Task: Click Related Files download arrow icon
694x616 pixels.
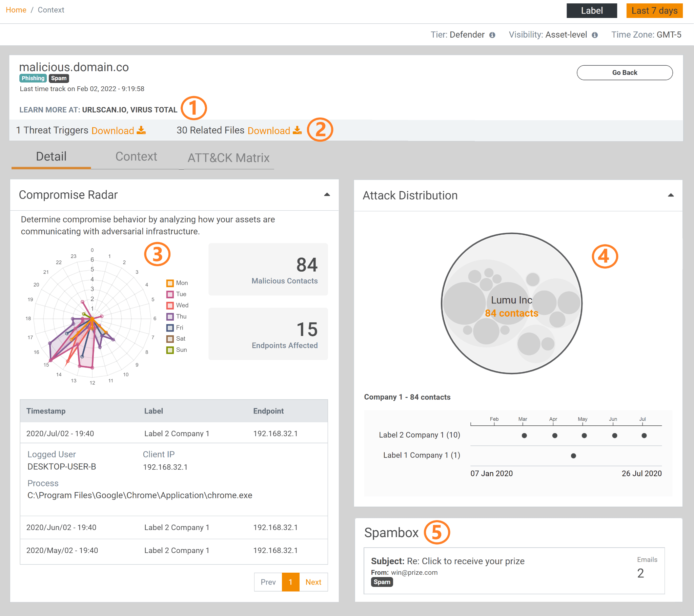Action: [x=297, y=130]
